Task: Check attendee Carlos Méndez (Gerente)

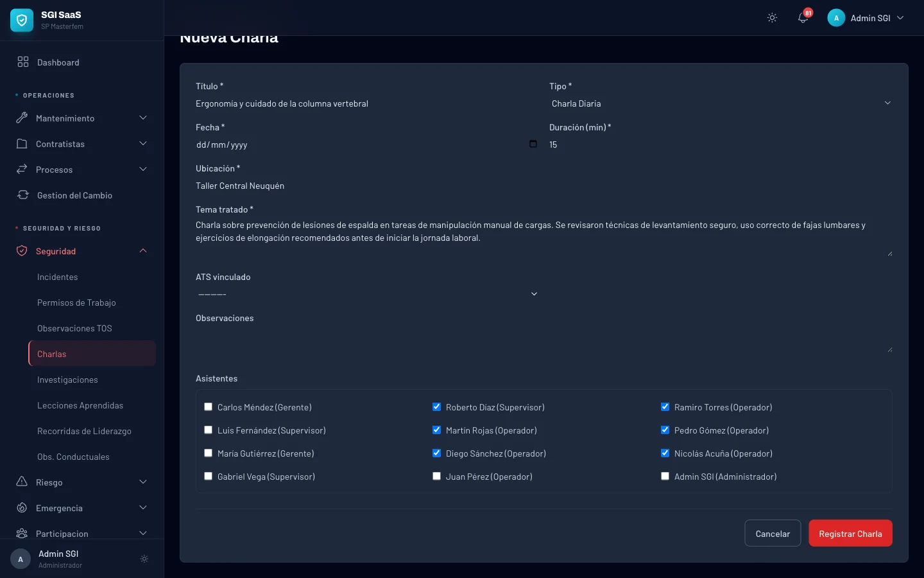Action: point(208,407)
